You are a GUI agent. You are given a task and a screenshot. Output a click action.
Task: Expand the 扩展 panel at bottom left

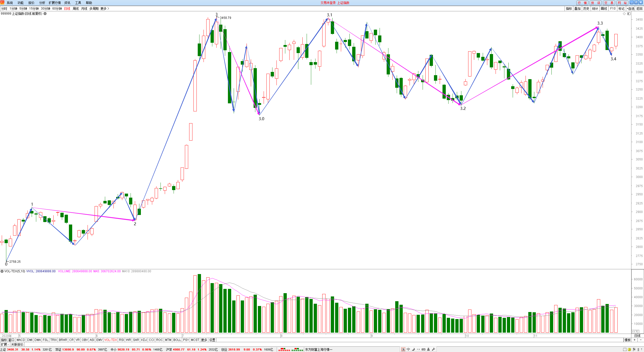point(5,344)
